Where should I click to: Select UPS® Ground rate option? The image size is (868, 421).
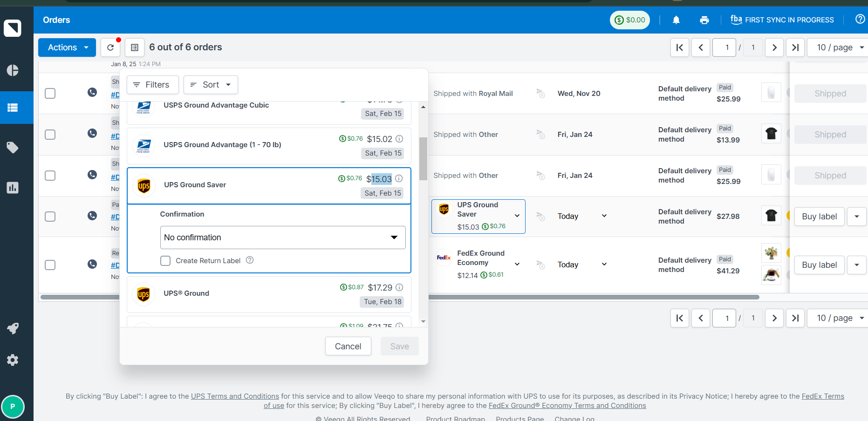pos(269,294)
